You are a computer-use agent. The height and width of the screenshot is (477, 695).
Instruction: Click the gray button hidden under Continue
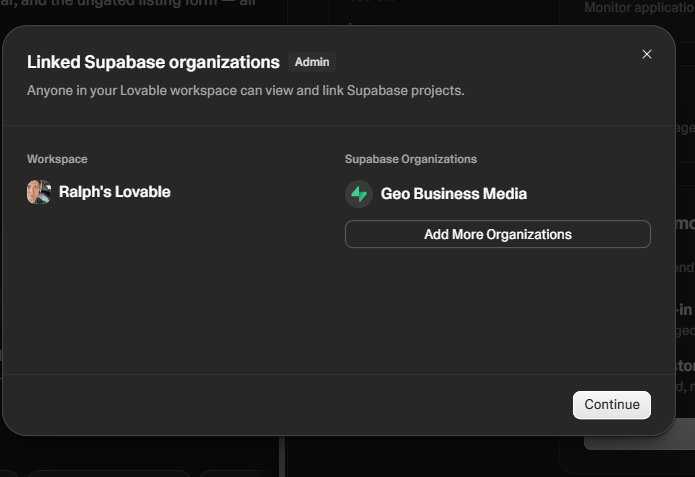[x=638, y=443]
